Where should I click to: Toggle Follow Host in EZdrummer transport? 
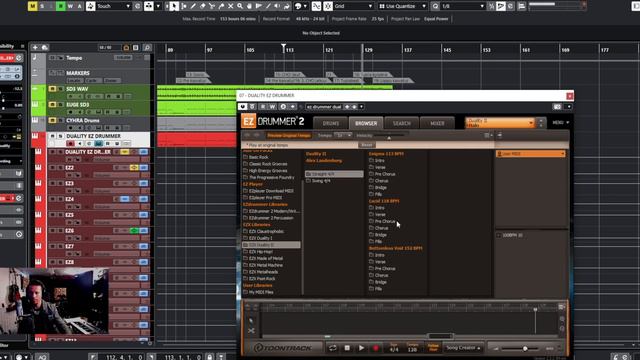click(433, 348)
